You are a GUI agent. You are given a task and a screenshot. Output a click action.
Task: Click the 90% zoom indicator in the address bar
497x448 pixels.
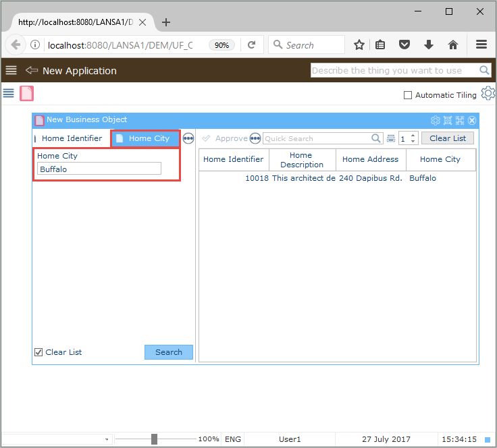(x=221, y=45)
